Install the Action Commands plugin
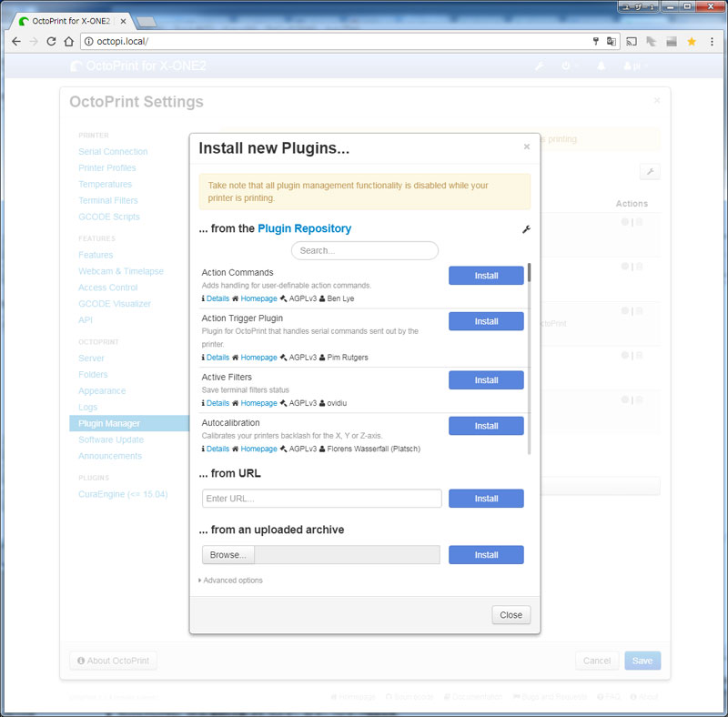The height and width of the screenshot is (717, 728). coord(486,276)
